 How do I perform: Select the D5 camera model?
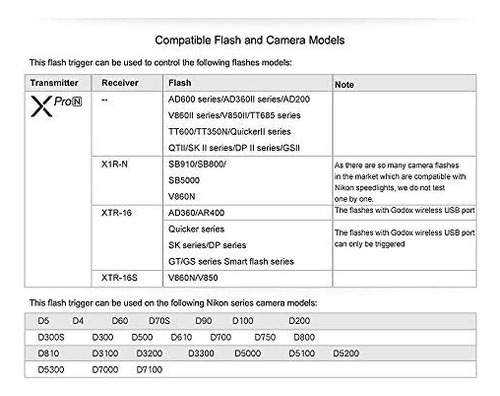click(x=43, y=321)
